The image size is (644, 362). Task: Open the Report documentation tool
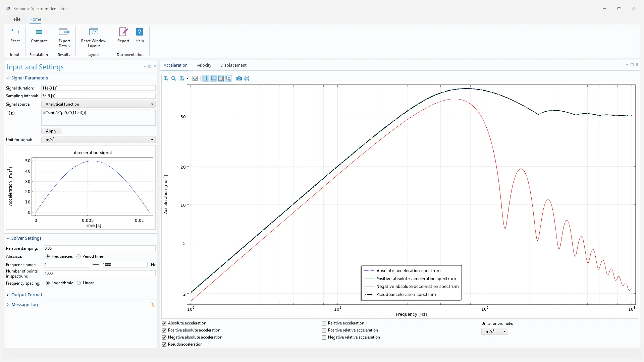click(123, 36)
